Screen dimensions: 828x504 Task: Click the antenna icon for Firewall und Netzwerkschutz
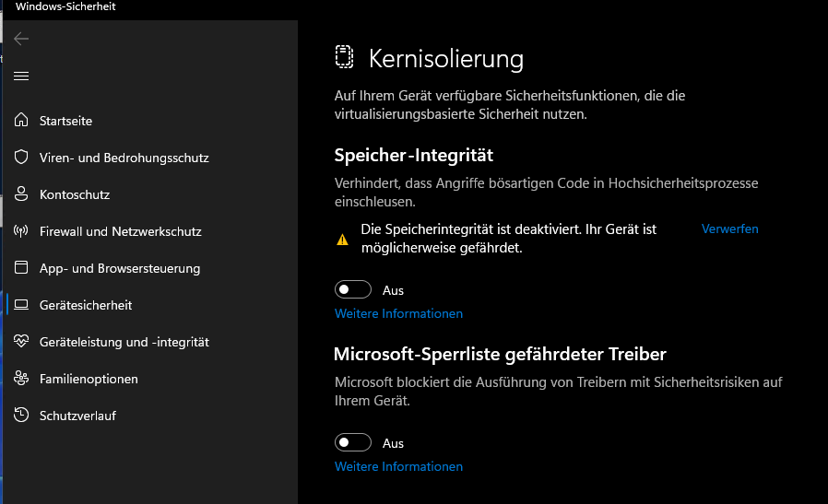(21, 230)
